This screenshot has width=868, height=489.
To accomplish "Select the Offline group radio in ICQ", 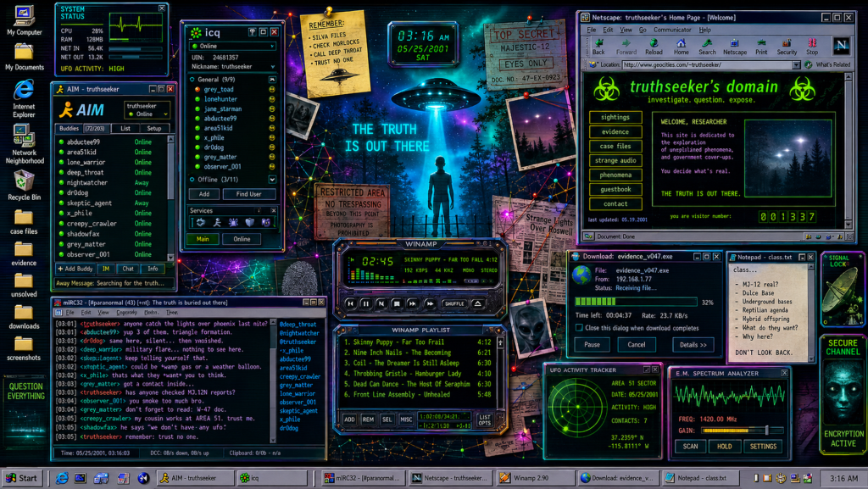I will pyautogui.click(x=192, y=179).
